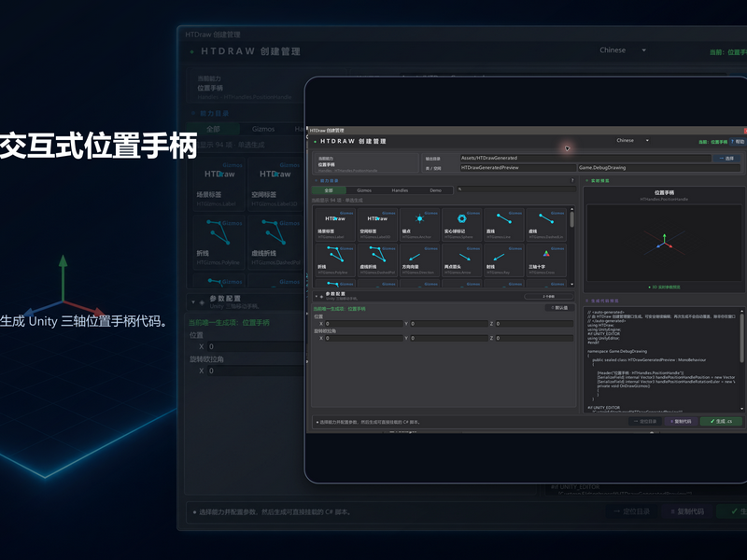Image resolution: width=747 pixels, height=560 pixels.
Task: Click the 旋转欧拉角 X field in front window
Action: (x=363, y=338)
